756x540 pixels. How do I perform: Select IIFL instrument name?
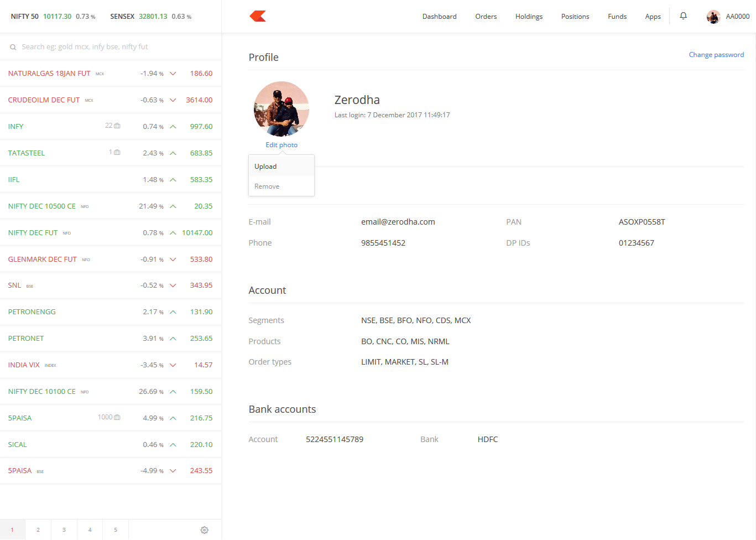(x=14, y=180)
